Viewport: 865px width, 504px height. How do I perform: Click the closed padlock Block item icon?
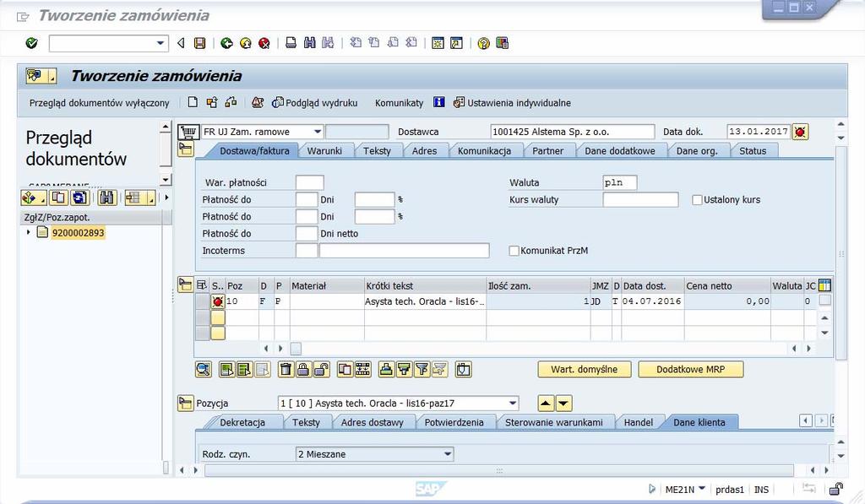303,370
